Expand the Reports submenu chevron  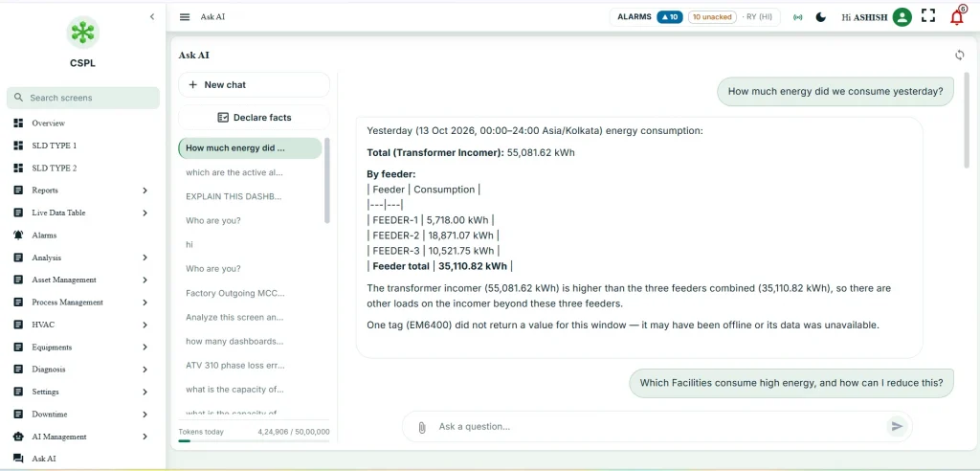(x=145, y=191)
